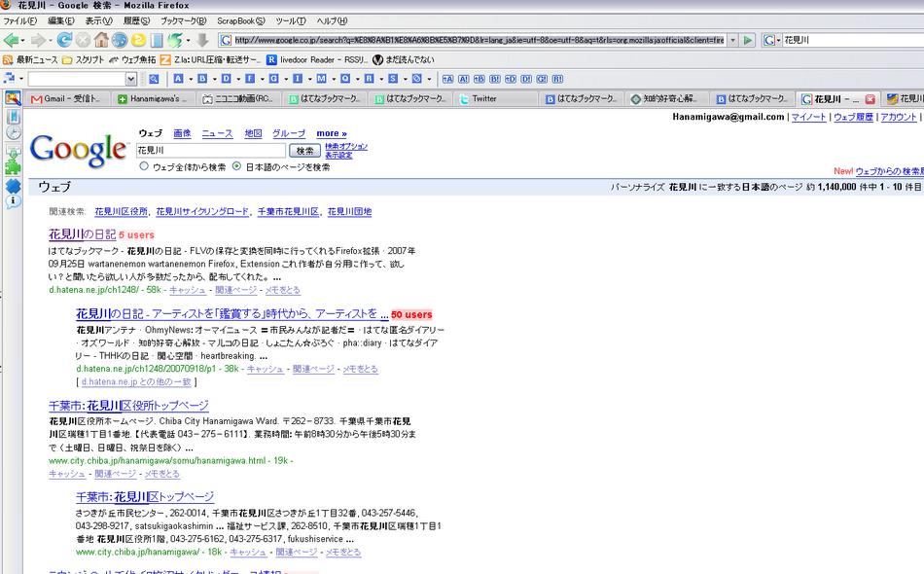
Task: Open dropdown arrow next to green swirl icon
Action: pos(188,41)
